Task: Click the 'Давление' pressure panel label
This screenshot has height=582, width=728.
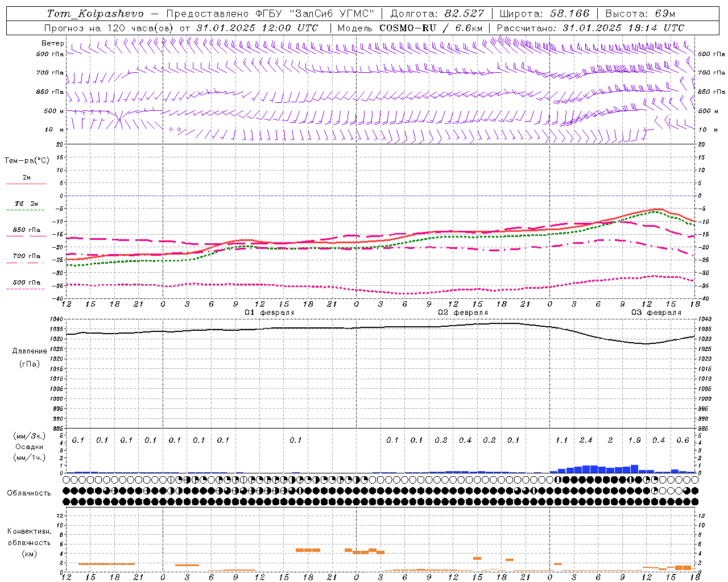Action: [30, 351]
